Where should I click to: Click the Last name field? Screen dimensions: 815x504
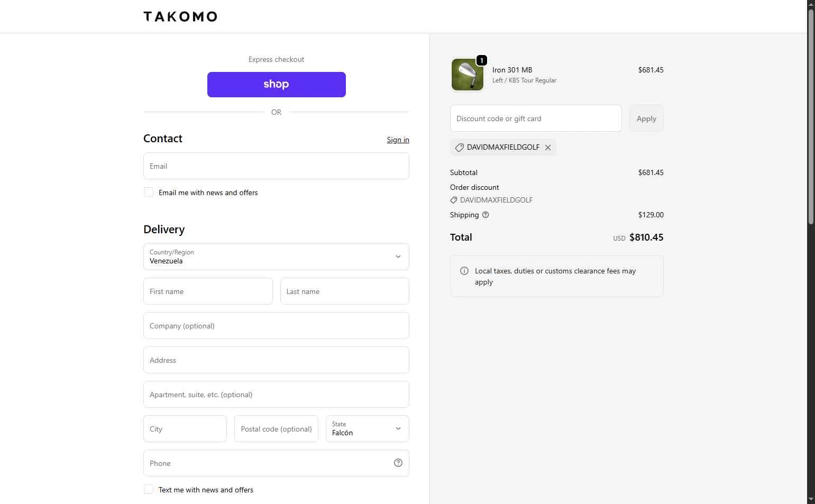tap(345, 291)
